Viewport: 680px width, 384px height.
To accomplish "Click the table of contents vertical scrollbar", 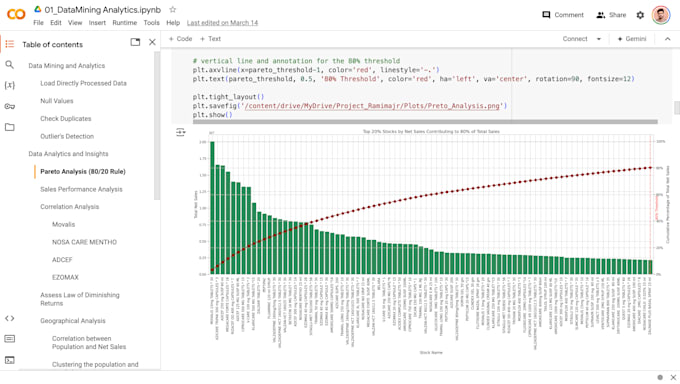I will pyautogui.click(x=157, y=126).
